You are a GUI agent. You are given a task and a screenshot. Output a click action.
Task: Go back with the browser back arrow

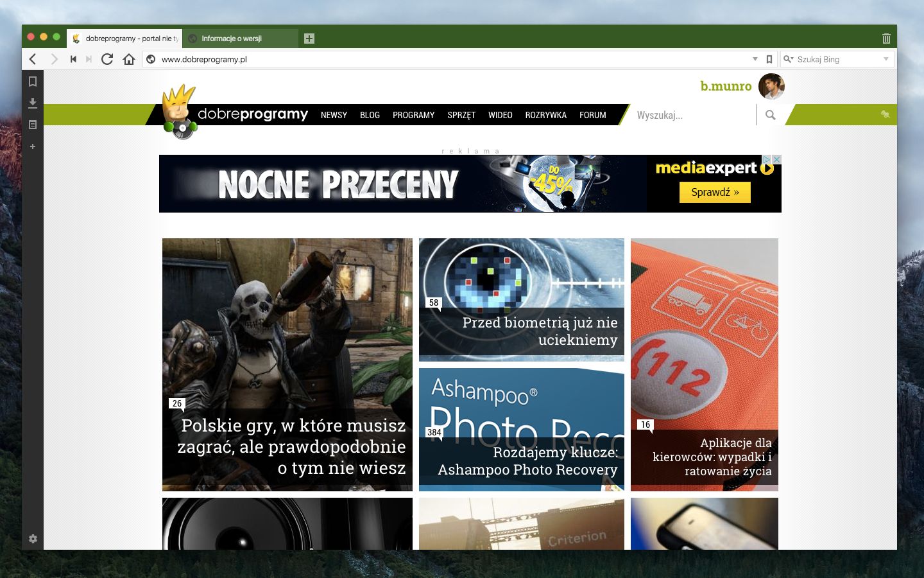click(x=33, y=59)
